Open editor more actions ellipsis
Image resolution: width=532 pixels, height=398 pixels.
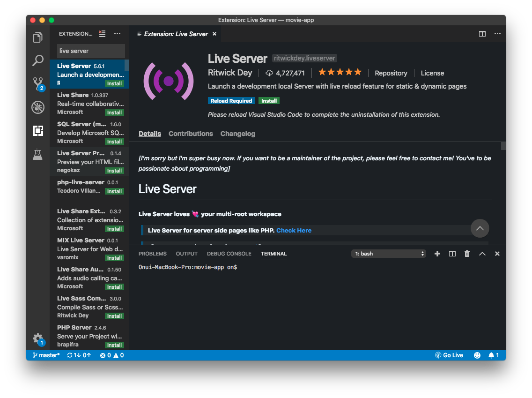tap(497, 34)
